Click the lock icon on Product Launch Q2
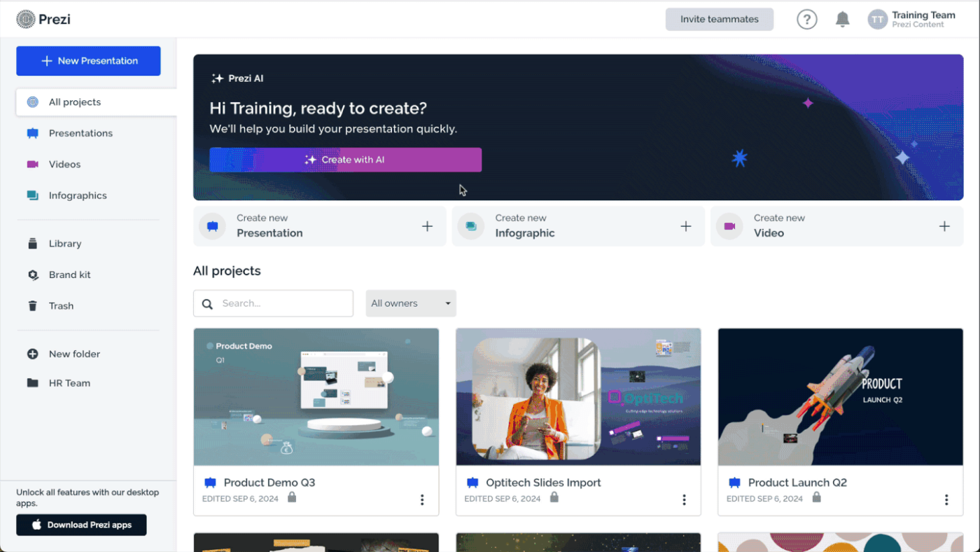The height and width of the screenshot is (552, 980). point(816,497)
